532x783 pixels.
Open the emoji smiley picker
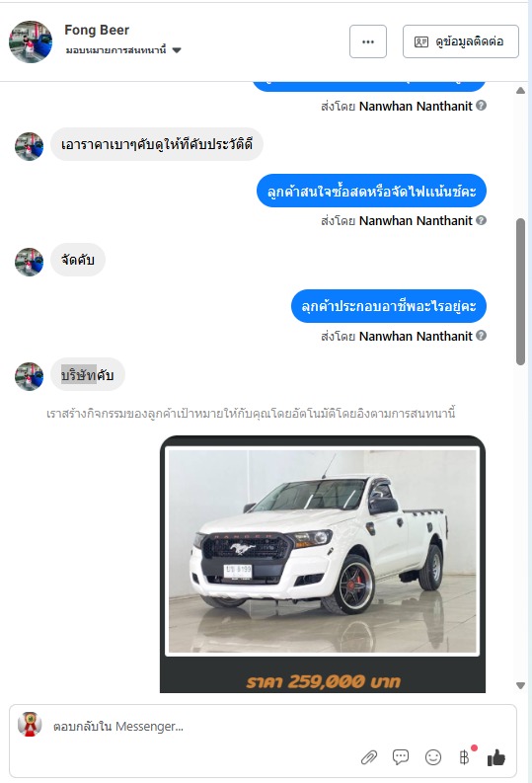(x=433, y=757)
